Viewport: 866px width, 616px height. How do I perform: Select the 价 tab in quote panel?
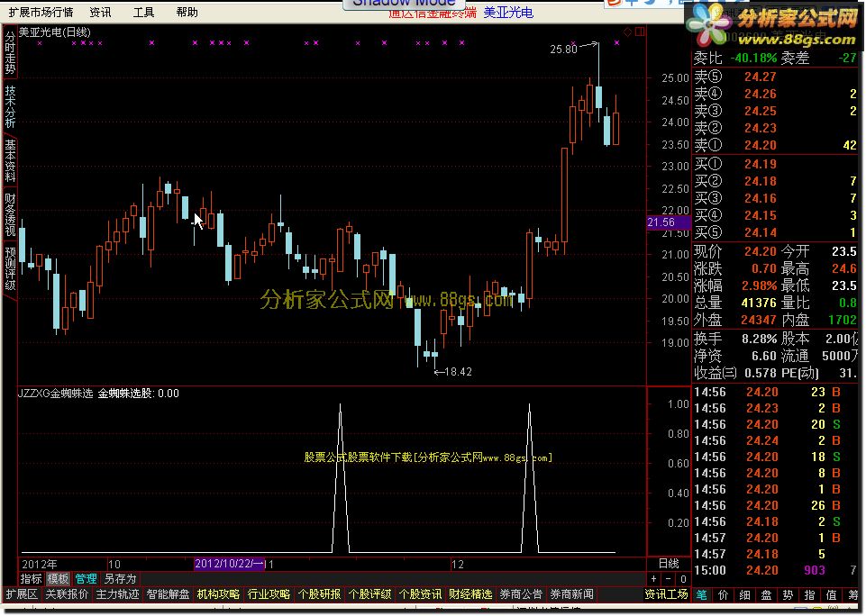(x=723, y=595)
